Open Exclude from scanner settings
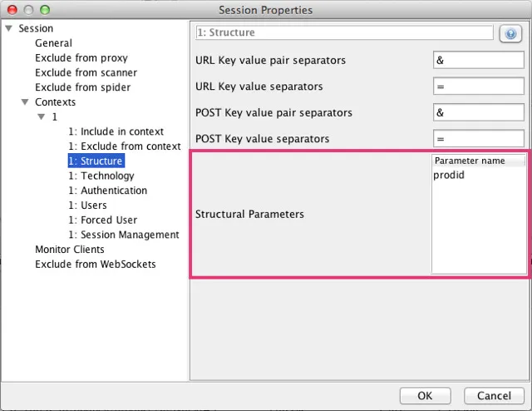 [86, 73]
